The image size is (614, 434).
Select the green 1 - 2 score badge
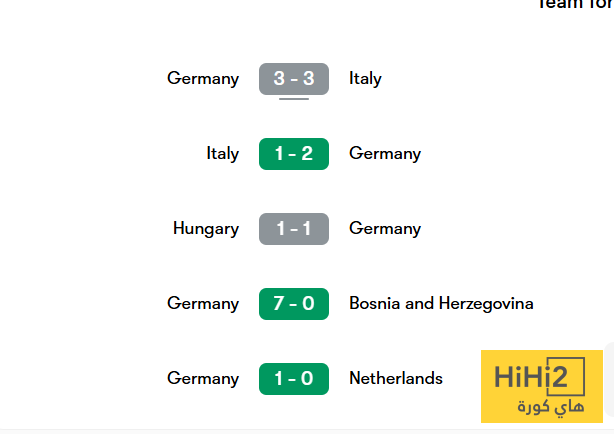point(293,153)
